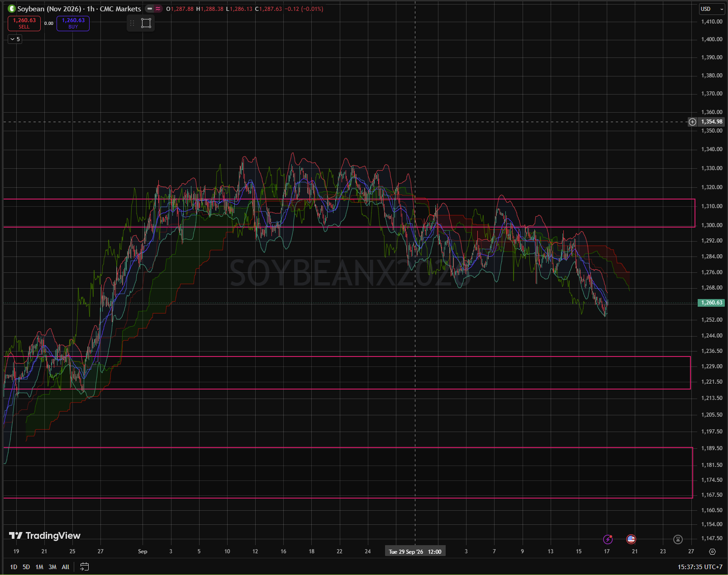
Task: Toggle the pink wave data indicator
Action: 158,9
